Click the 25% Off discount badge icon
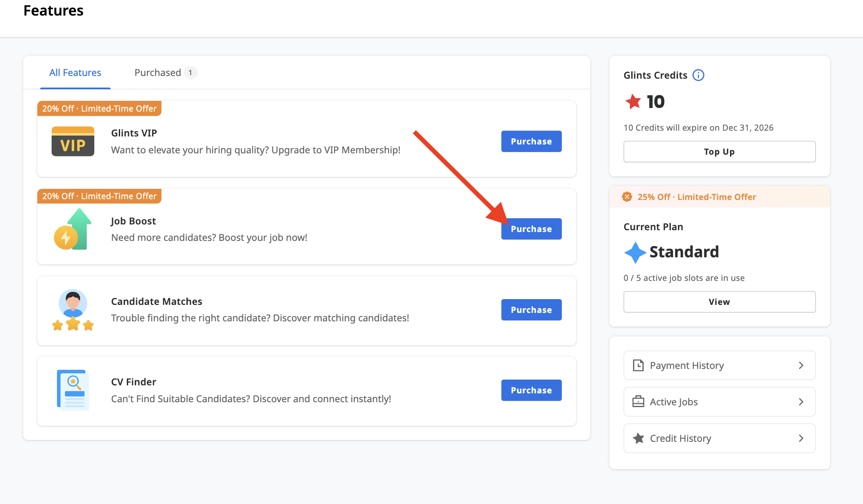Image resolution: width=863 pixels, height=504 pixels. tap(627, 197)
